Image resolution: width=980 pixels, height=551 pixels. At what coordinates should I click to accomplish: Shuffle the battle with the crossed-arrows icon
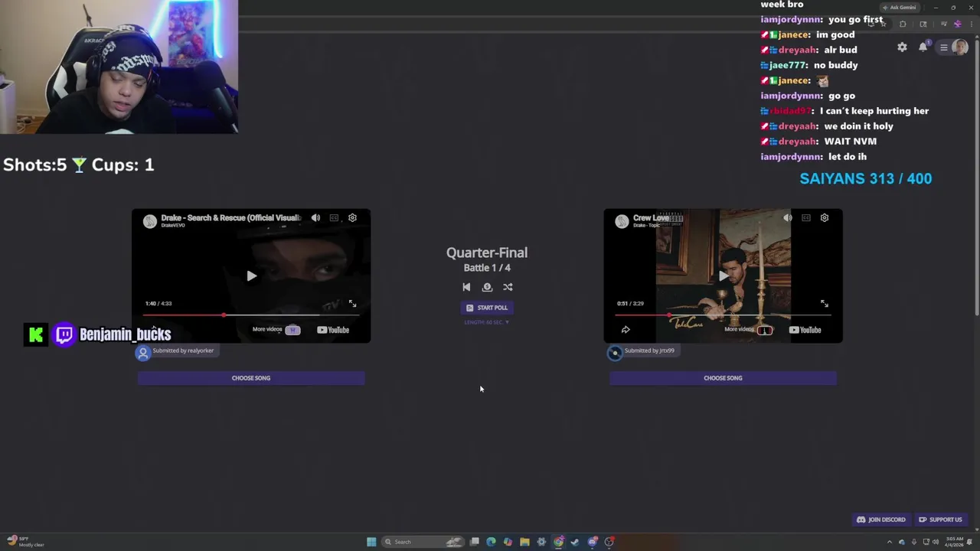(508, 287)
